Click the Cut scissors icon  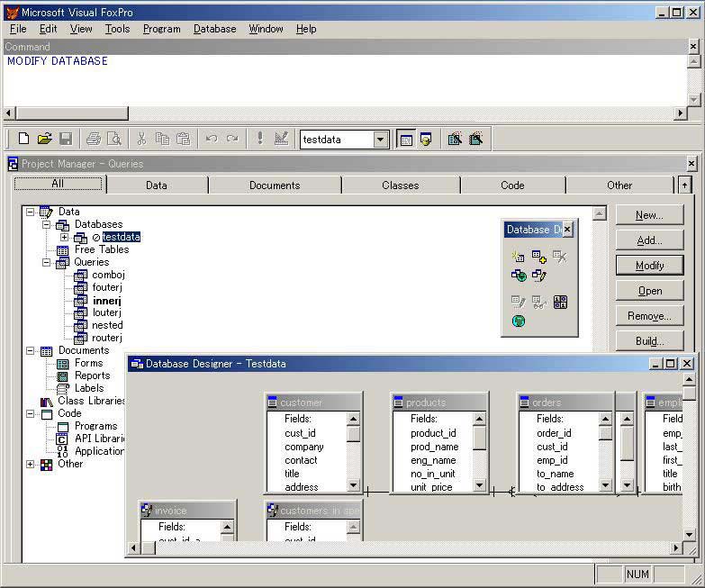(141, 139)
